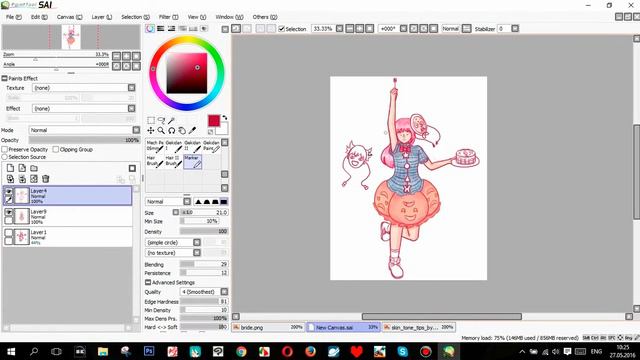The height and width of the screenshot is (360, 640).
Task: Select the Layer9 row
Action: tap(67, 216)
